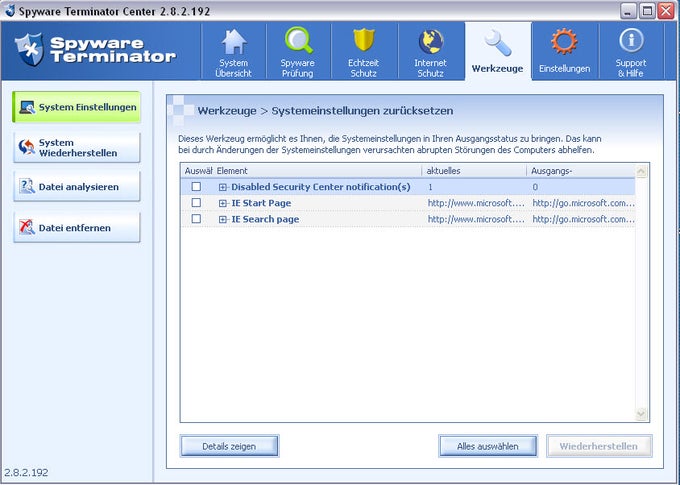Click the aktuelles column header
Screen dimensions: 680x485
coord(474,171)
